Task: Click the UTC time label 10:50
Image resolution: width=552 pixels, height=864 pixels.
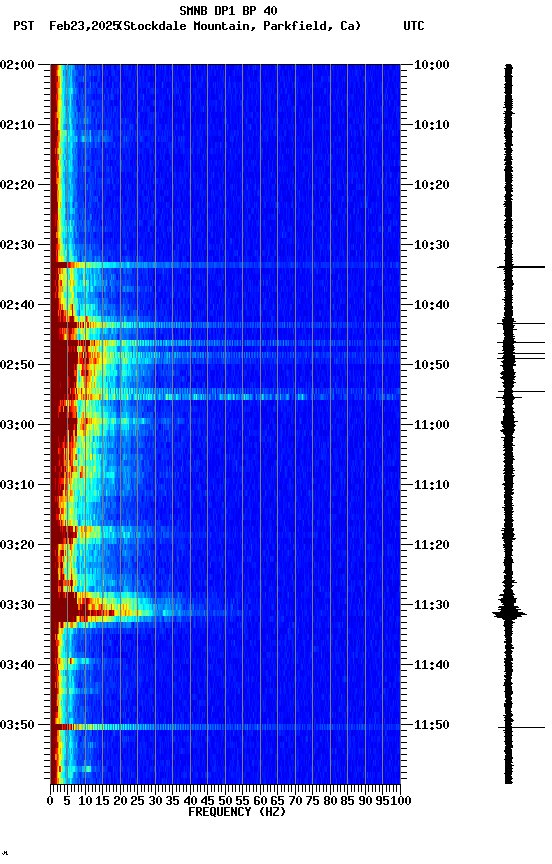Action: pos(431,365)
